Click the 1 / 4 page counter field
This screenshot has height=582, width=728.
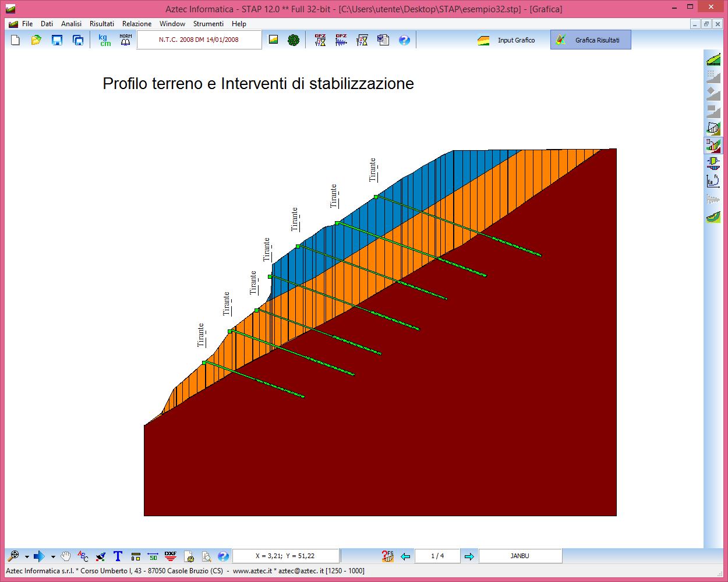437,556
